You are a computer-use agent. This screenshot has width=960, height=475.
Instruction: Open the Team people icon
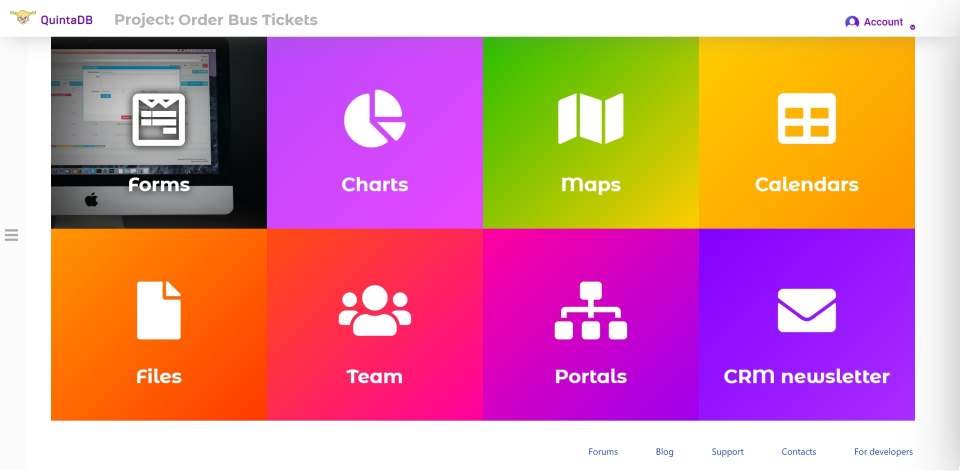[x=374, y=310]
